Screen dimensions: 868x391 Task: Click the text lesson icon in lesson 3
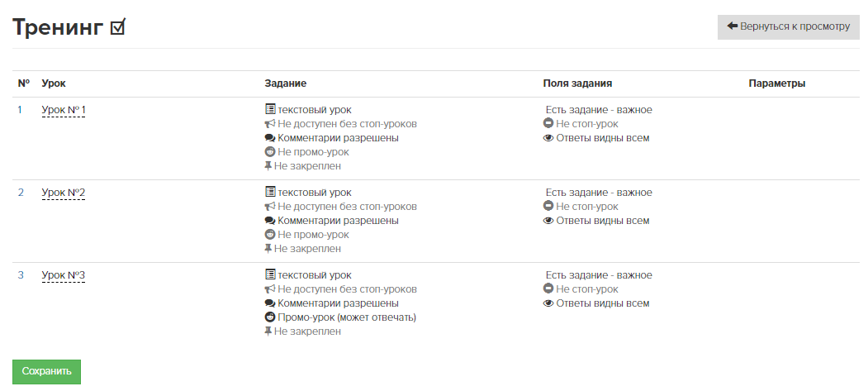coord(270,275)
